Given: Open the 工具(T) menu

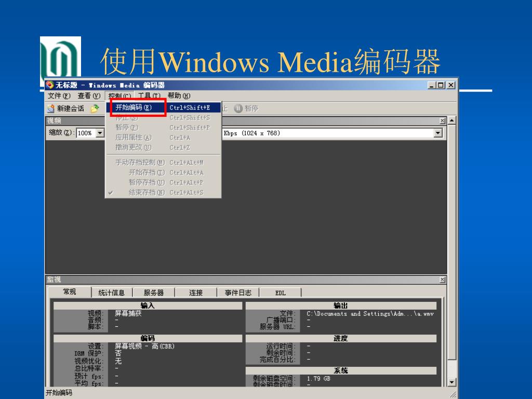Looking at the screenshot, I should tap(149, 96).
